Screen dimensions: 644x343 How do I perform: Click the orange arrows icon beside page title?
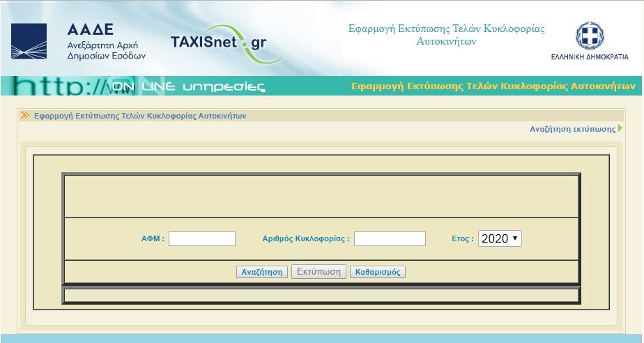26,116
